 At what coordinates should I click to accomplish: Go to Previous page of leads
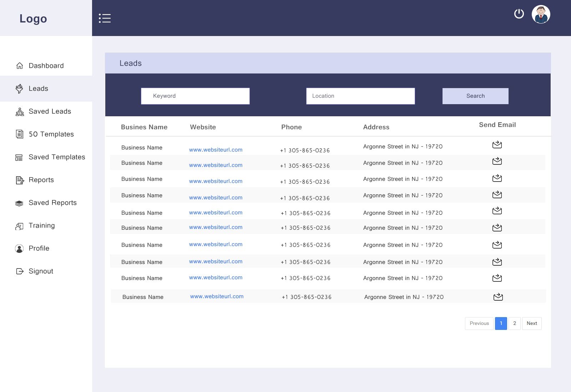pyautogui.click(x=479, y=324)
